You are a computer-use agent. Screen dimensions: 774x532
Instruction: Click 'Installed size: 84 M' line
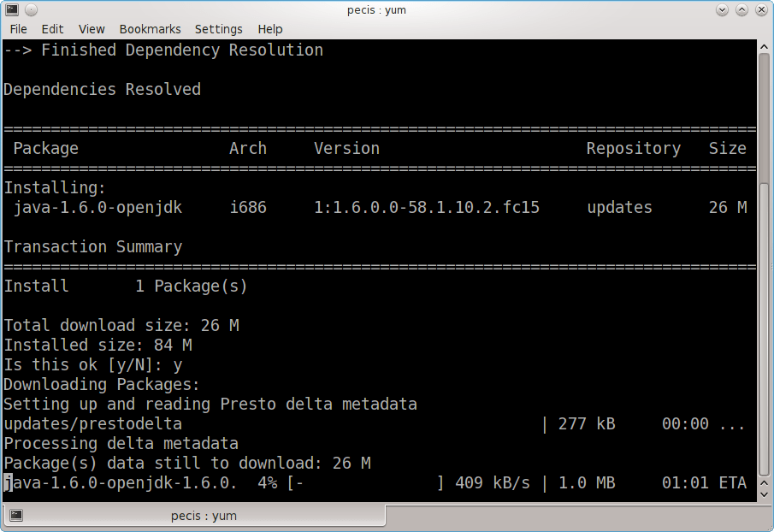click(97, 345)
